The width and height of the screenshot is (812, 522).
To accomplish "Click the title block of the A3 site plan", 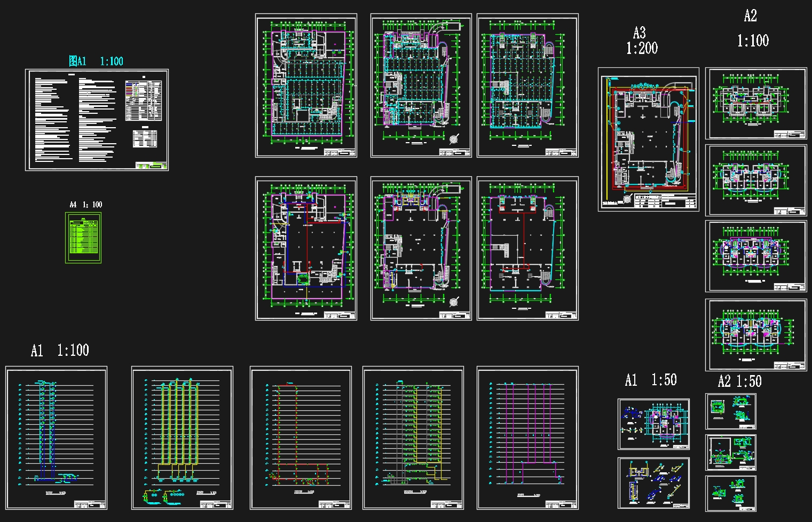I will coord(665,202).
